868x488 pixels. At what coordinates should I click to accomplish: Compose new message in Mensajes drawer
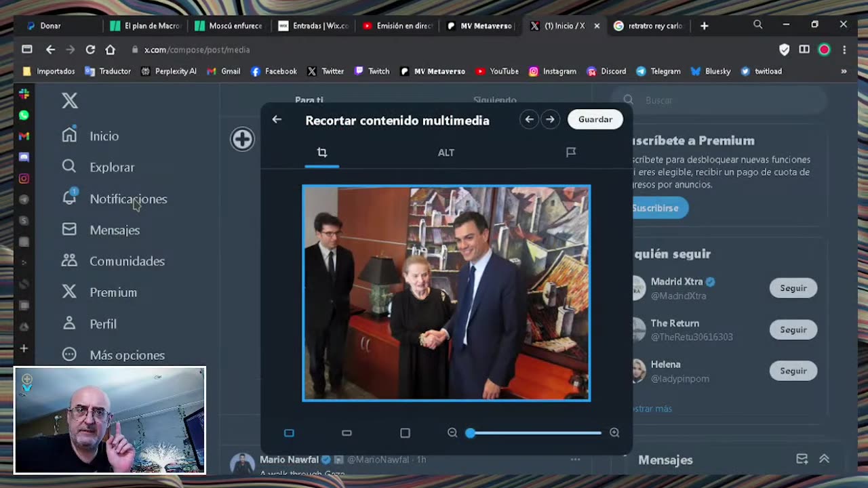802,459
